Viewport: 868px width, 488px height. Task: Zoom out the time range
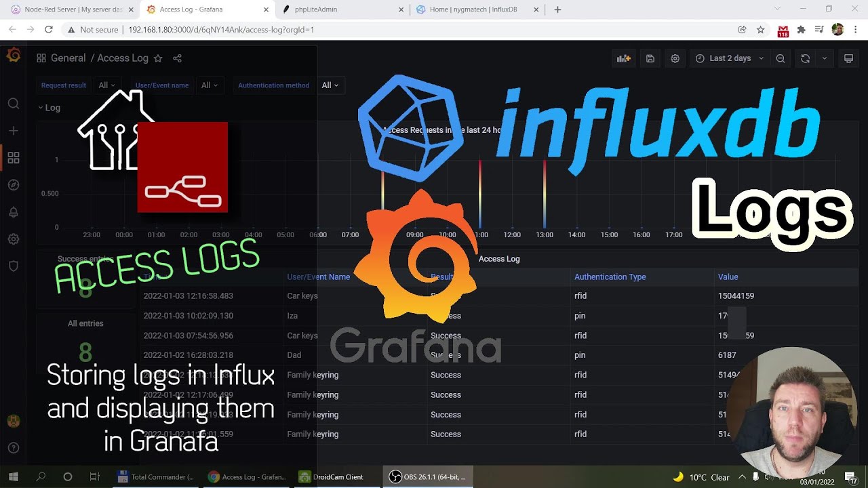pyautogui.click(x=781, y=58)
